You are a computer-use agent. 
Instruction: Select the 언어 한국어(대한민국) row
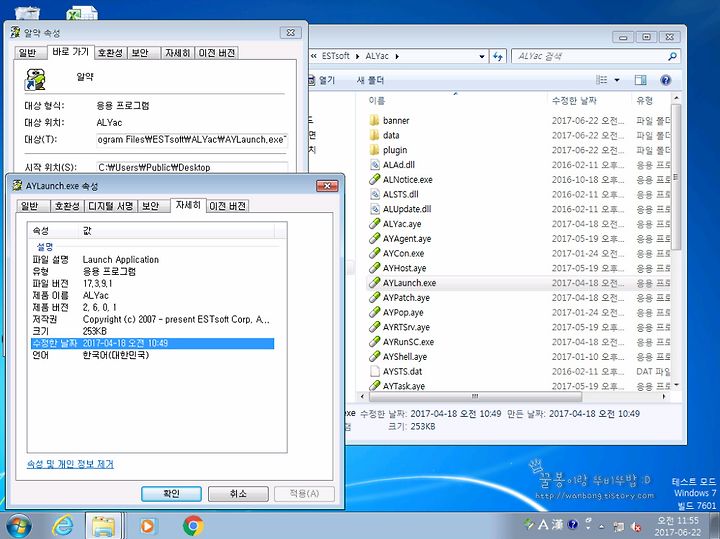point(152,355)
